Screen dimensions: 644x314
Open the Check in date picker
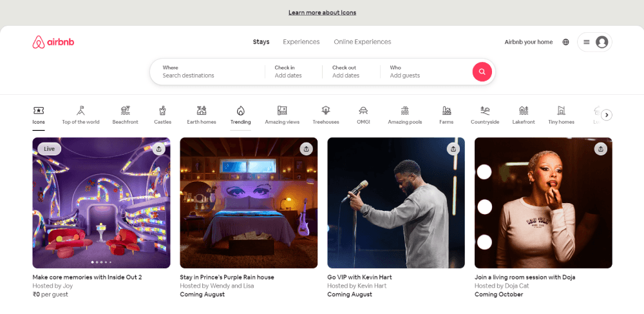293,72
